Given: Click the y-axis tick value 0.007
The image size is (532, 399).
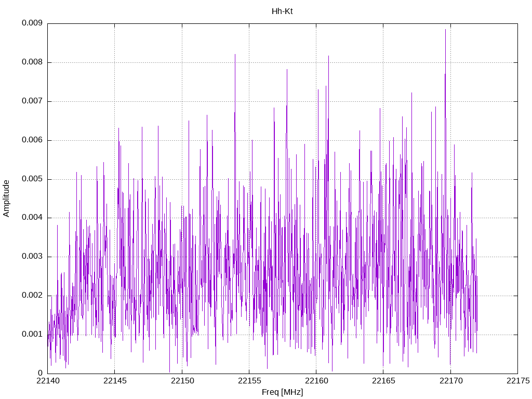Looking at the screenshot, I should [x=32, y=101].
